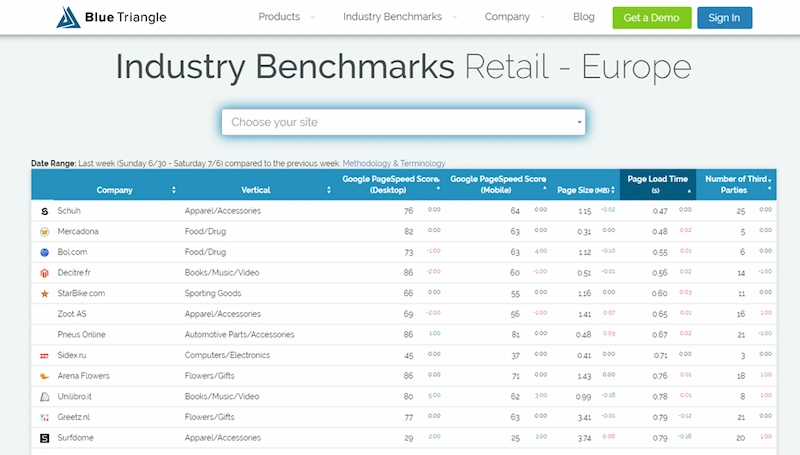Click Sporting Goods vertical cell
Viewport: 800px width, 455px height.
point(213,293)
